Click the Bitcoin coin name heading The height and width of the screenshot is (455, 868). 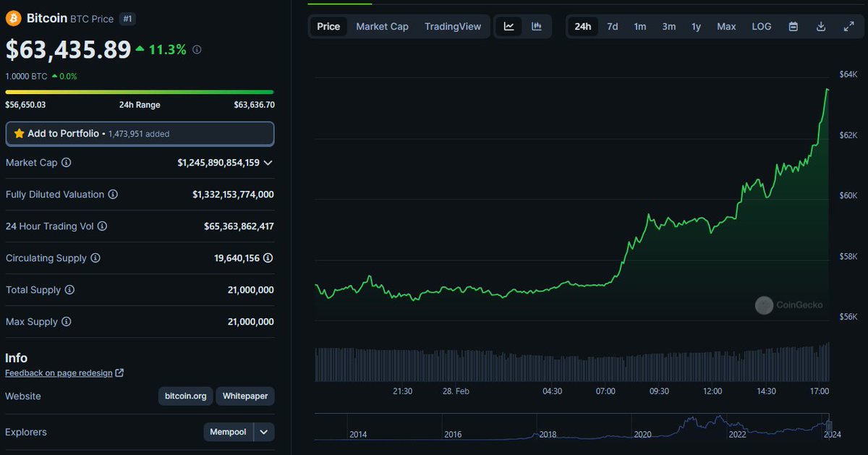(47, 18)
